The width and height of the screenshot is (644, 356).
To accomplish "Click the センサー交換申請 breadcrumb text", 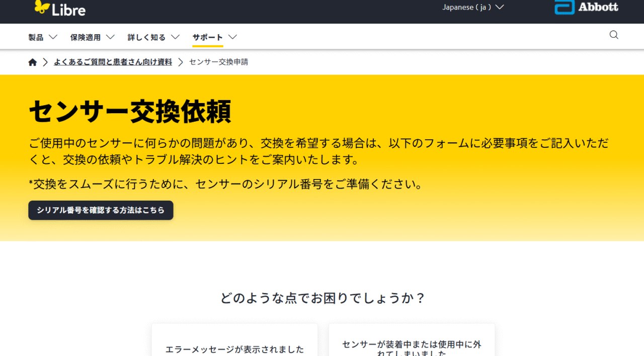I will point(218,62).
